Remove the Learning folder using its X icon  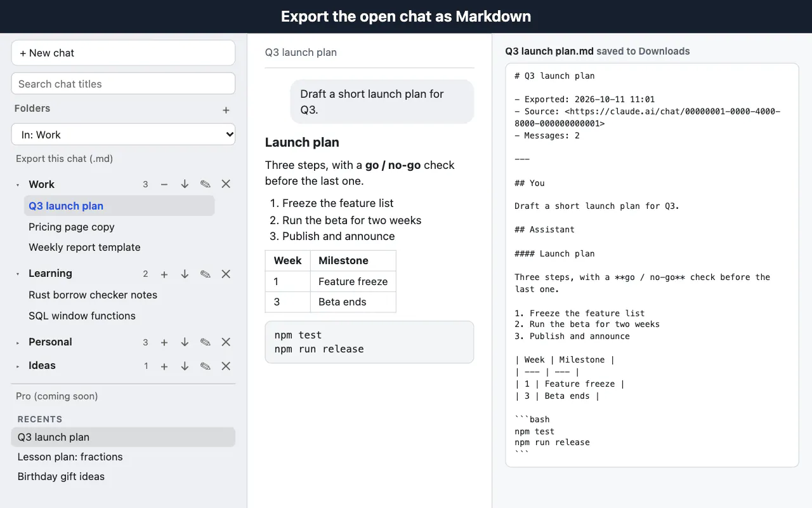226,274
